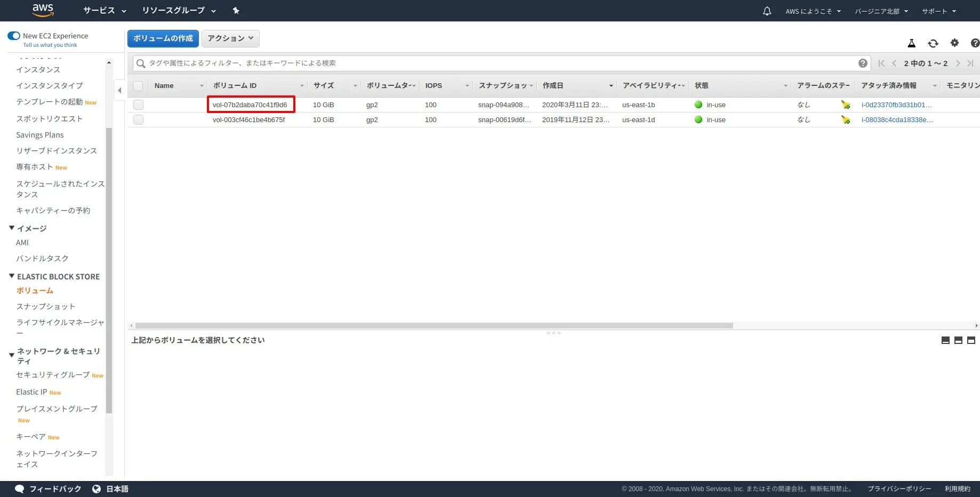Open インスタンスタイプ in sidebar
The width and height of the screenshot is (980, 497).
(50, 85)
